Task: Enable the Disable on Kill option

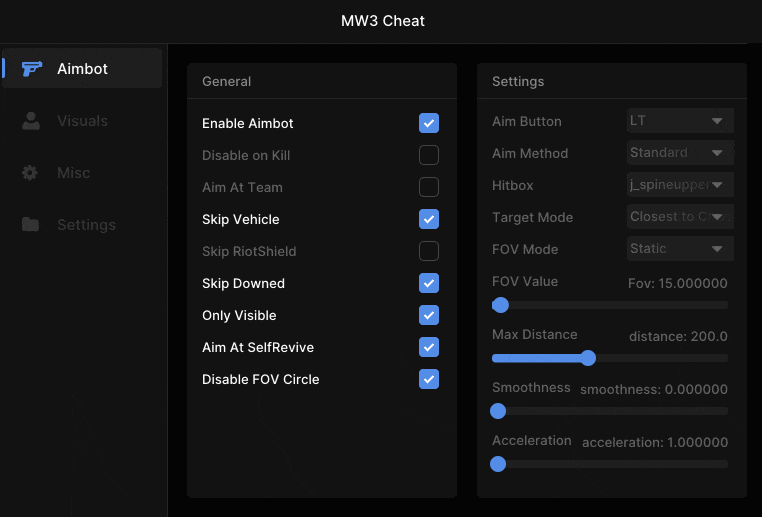Action: tap(429, 155)
